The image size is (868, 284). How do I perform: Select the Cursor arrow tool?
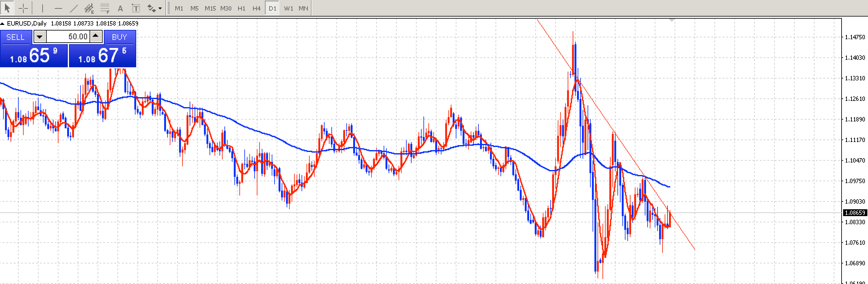point(7,8)
